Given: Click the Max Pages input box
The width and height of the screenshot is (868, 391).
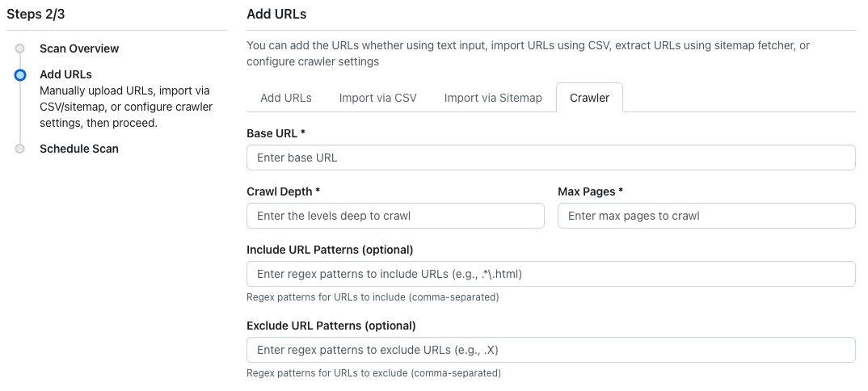Looking at the screenshot, I should point(706,216).
